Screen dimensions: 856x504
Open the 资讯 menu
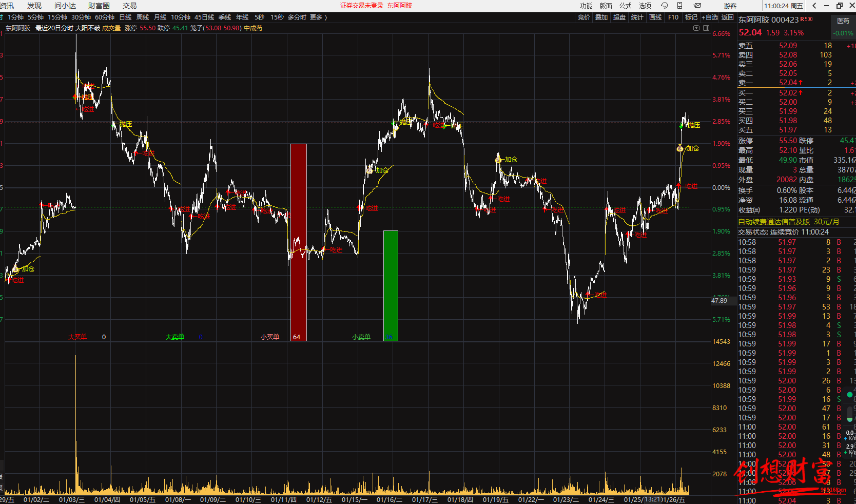click(x=7, y=6)
